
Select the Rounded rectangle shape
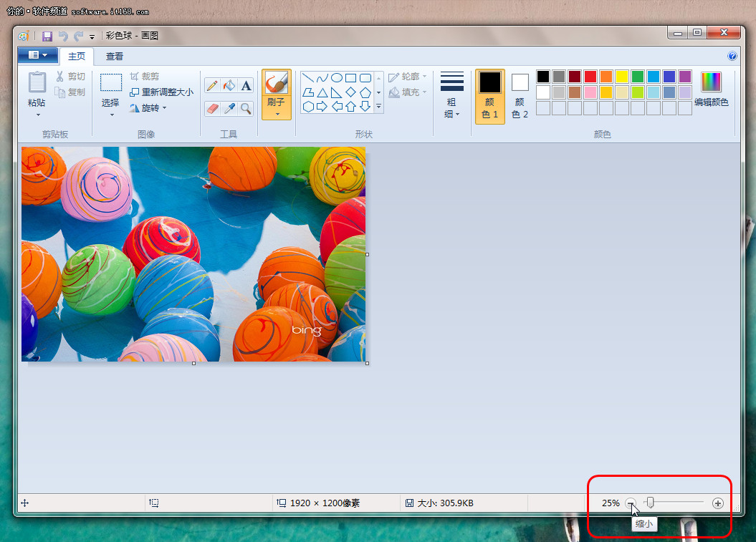click(365, 78)
